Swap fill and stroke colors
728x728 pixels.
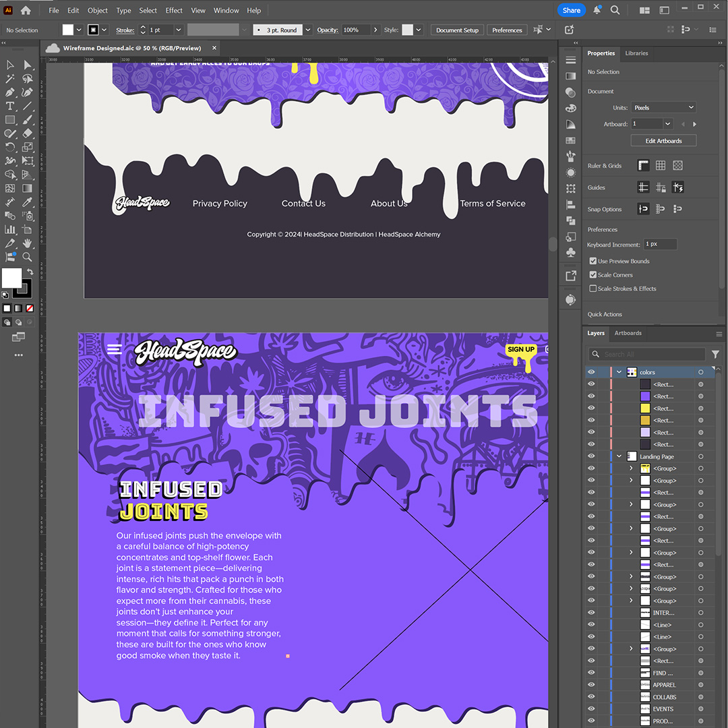click(30, 272)
